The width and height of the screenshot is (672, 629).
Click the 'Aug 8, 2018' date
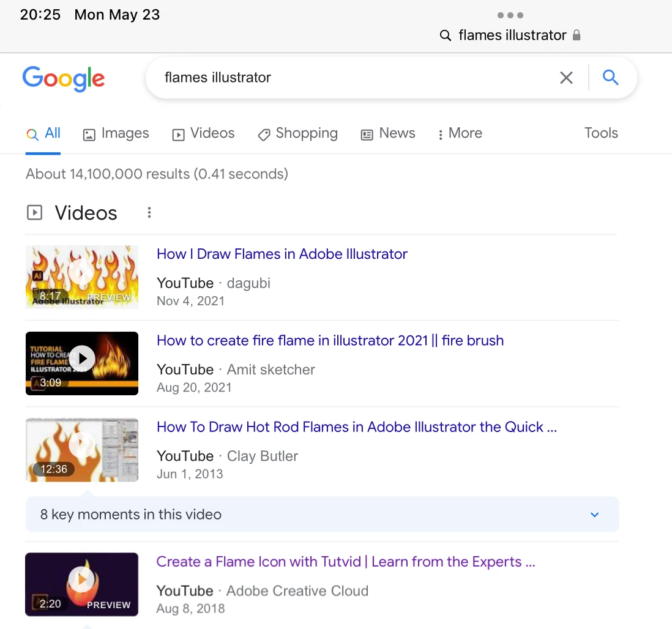(190, 609)
